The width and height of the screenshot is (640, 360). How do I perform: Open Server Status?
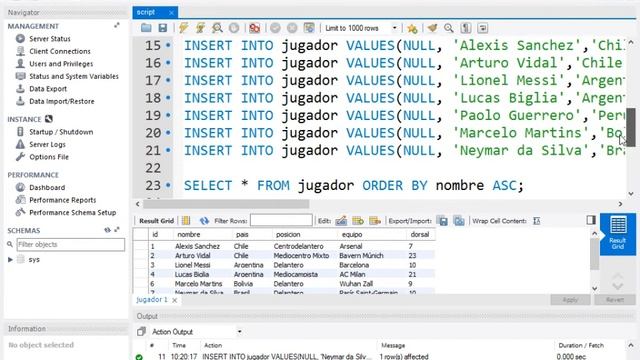[50, 39]
